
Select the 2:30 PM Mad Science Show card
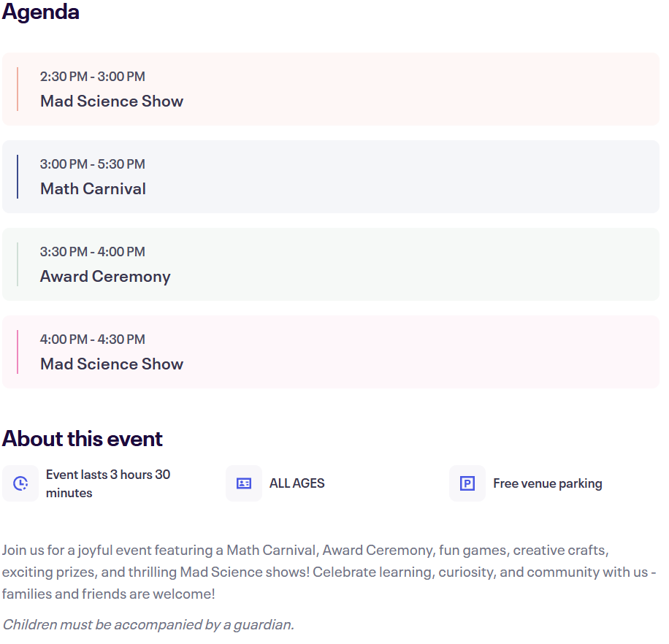click(331, 89)
